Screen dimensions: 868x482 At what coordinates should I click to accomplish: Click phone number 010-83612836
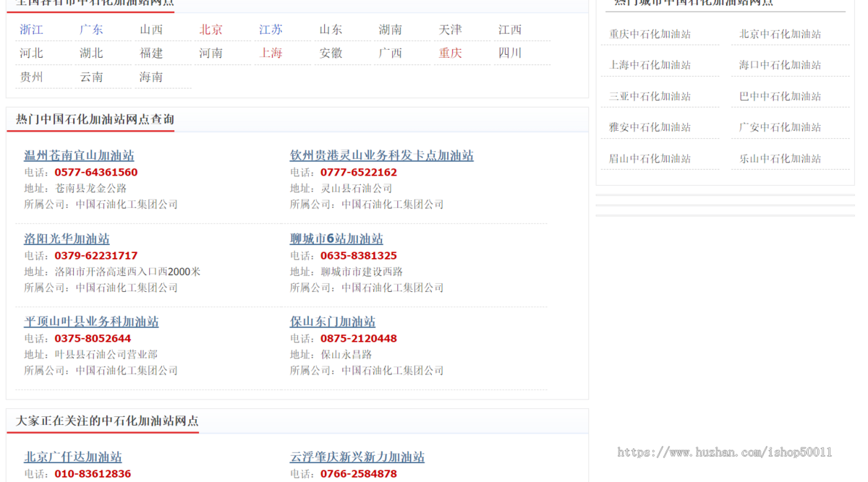93,474
